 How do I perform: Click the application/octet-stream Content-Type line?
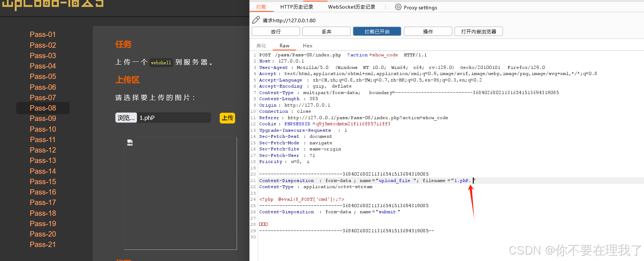316,187
